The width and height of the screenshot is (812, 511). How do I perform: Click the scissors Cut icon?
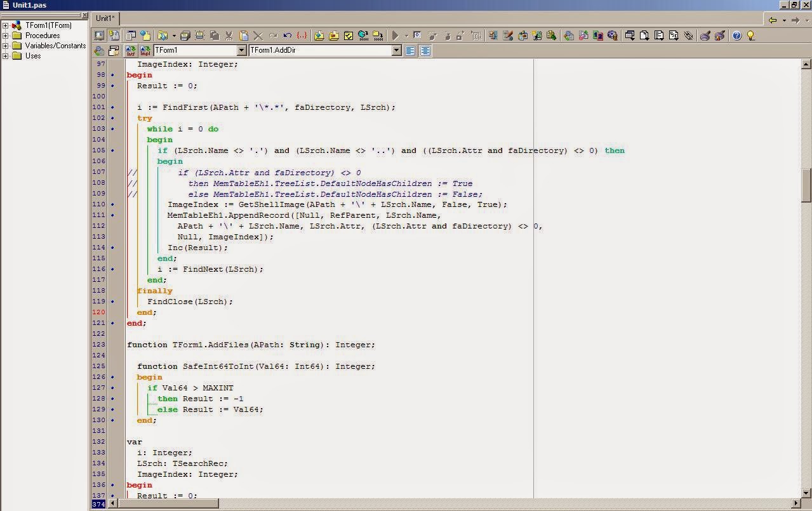pos(229,36)
